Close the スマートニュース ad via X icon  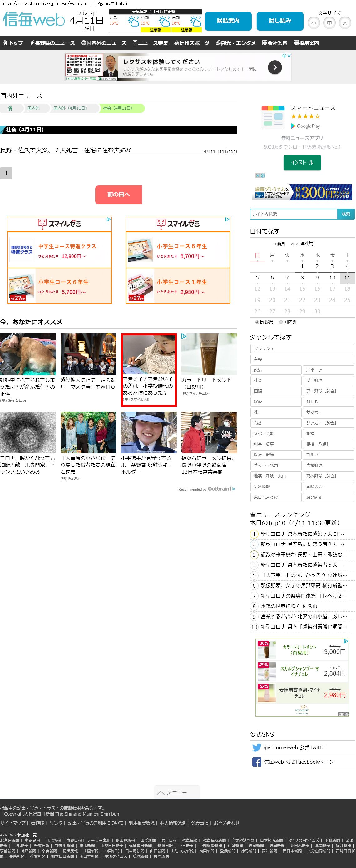pyautogui.click(x=258, y=175)
